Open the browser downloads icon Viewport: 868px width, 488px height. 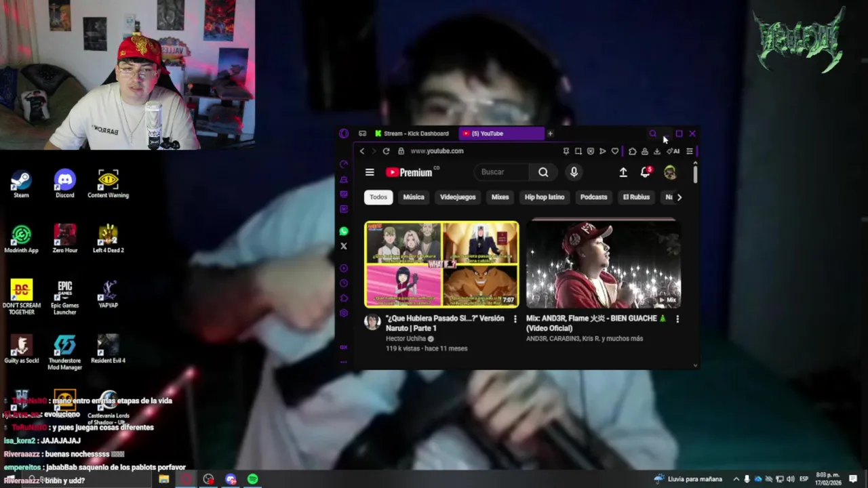tap(656, 151)
